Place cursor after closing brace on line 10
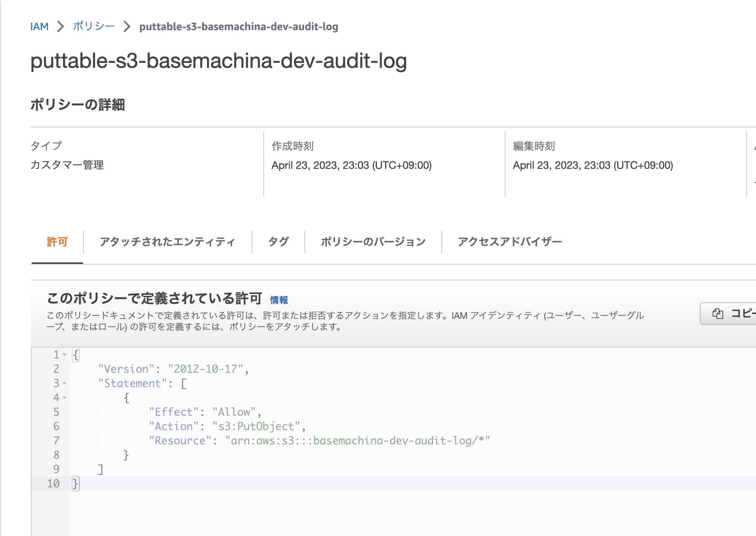Screen dimensions: 756x536 tap(80, 484)
